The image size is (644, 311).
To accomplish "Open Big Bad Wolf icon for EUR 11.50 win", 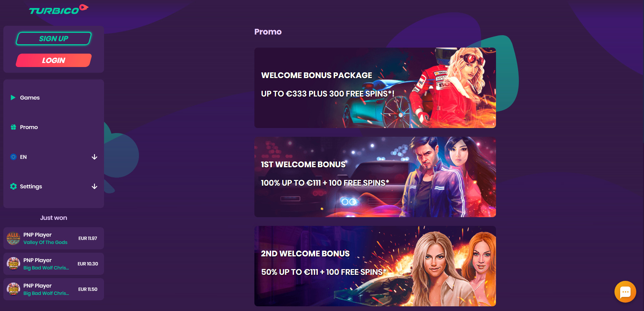I will point(13,289).
